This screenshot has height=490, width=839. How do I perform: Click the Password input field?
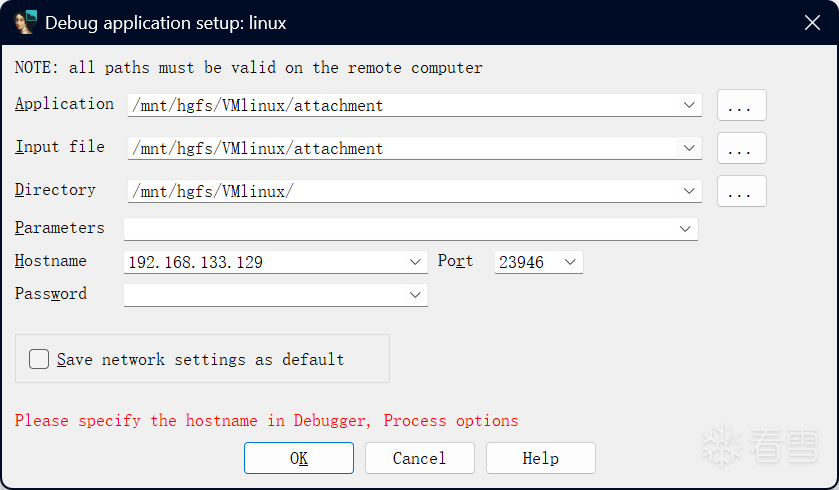point(265,295)
